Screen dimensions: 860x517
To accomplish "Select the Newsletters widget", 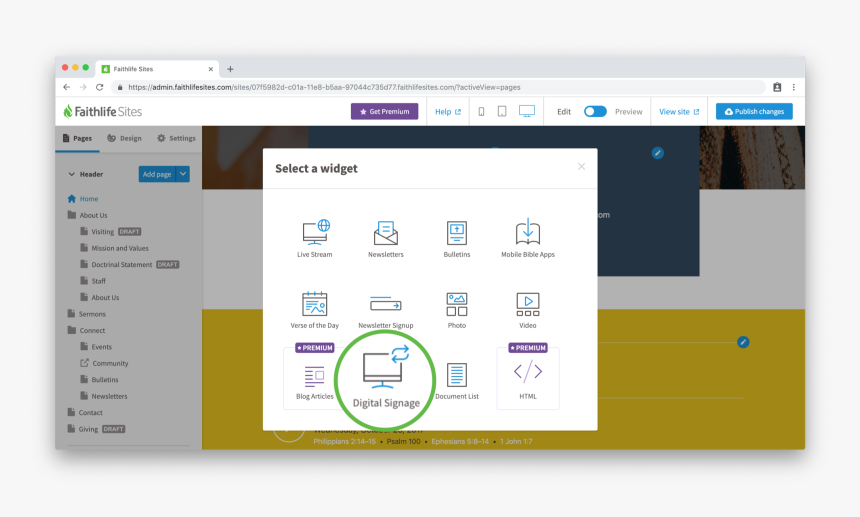I will pyautogui.click(x=386, y=239).
